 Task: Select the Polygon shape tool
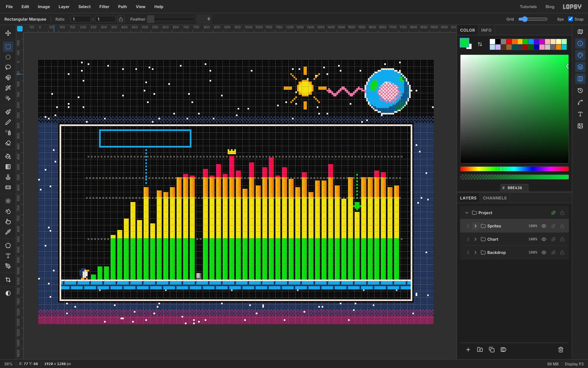tap(8, 245)
